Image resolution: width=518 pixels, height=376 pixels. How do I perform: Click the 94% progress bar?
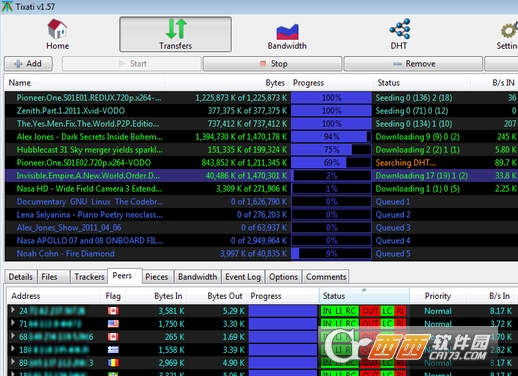coord(331,137)
